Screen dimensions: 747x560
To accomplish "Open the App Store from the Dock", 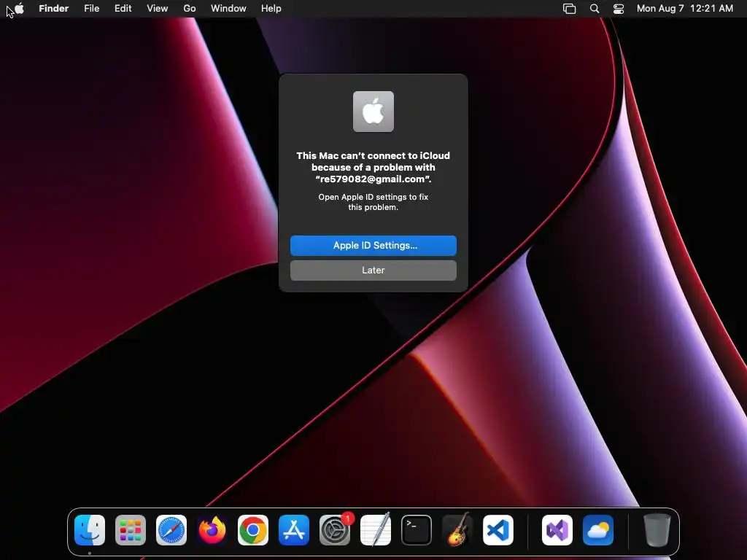I will 294,530.
